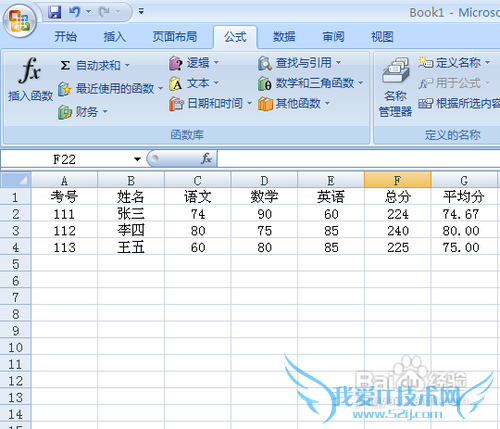Open the Name Box dropdown arrow
This screenshot has width=500, height=429.
137,159
